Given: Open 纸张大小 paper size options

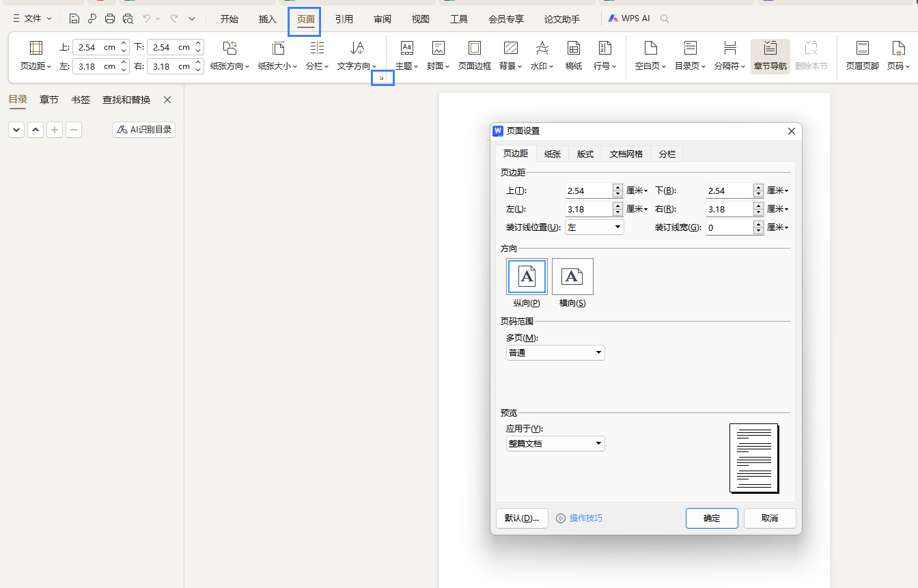Looking at the screenshot, I should click(x=278, y=55).
